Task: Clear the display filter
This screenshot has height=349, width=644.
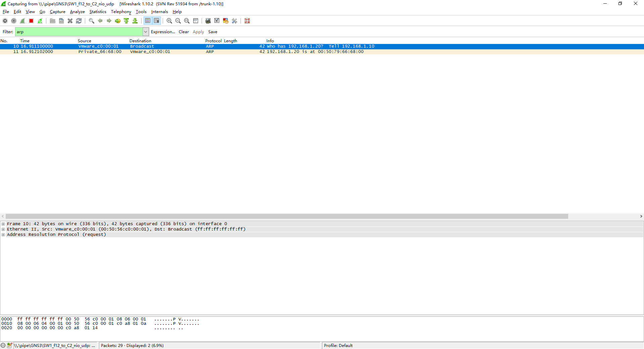Action: [x=184, y=32]
